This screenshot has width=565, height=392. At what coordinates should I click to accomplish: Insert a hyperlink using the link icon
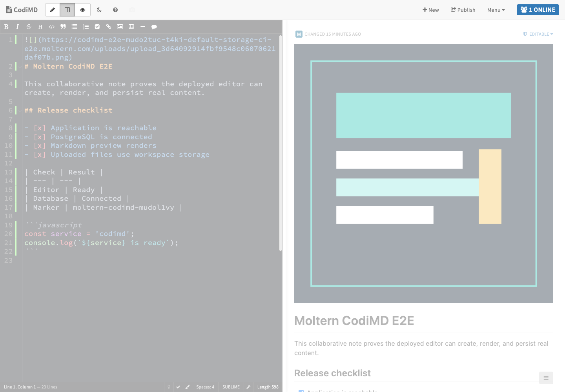[x=108, y=27]
